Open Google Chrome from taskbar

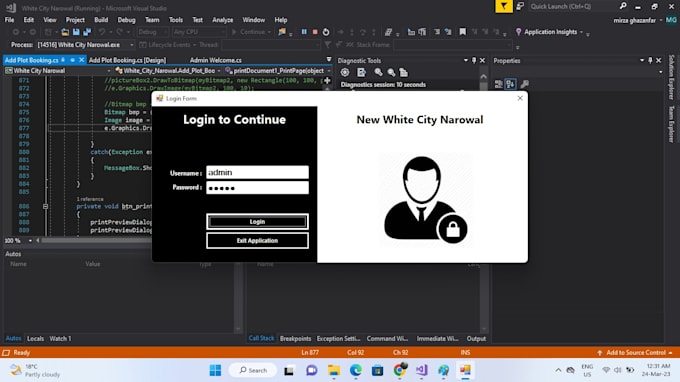(400, 370)
